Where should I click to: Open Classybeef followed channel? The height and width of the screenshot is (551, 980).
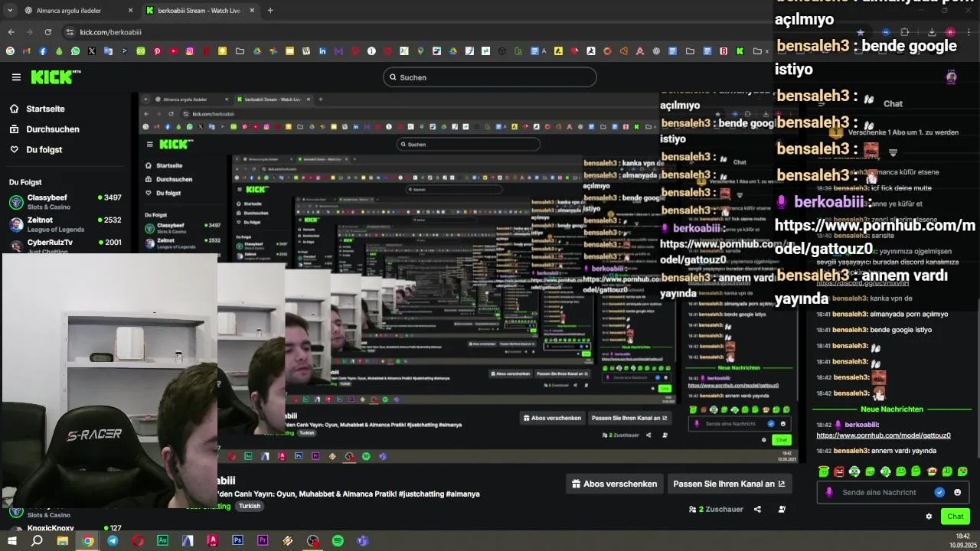point(65,202)
